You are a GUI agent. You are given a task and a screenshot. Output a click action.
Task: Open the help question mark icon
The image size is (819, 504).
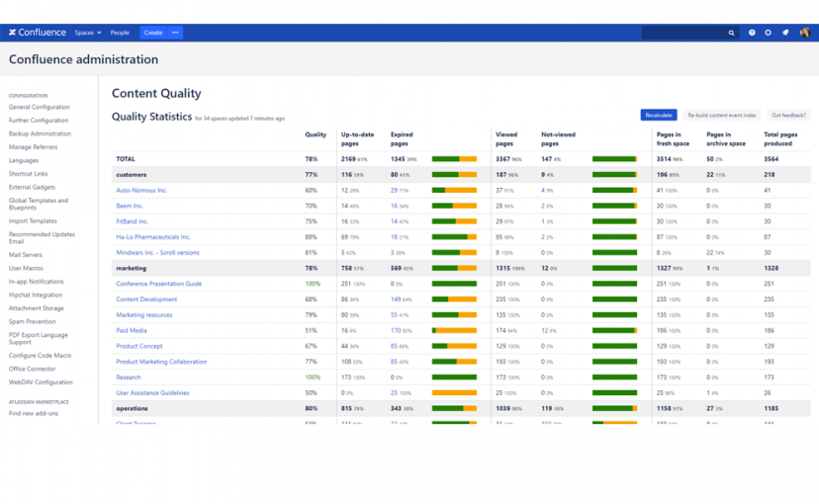752,33
